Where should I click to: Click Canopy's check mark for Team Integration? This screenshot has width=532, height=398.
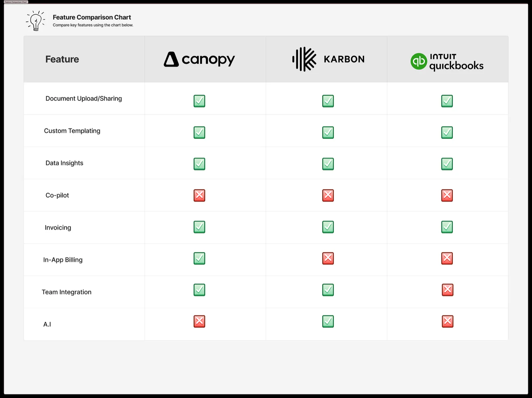tap(199, 290)
